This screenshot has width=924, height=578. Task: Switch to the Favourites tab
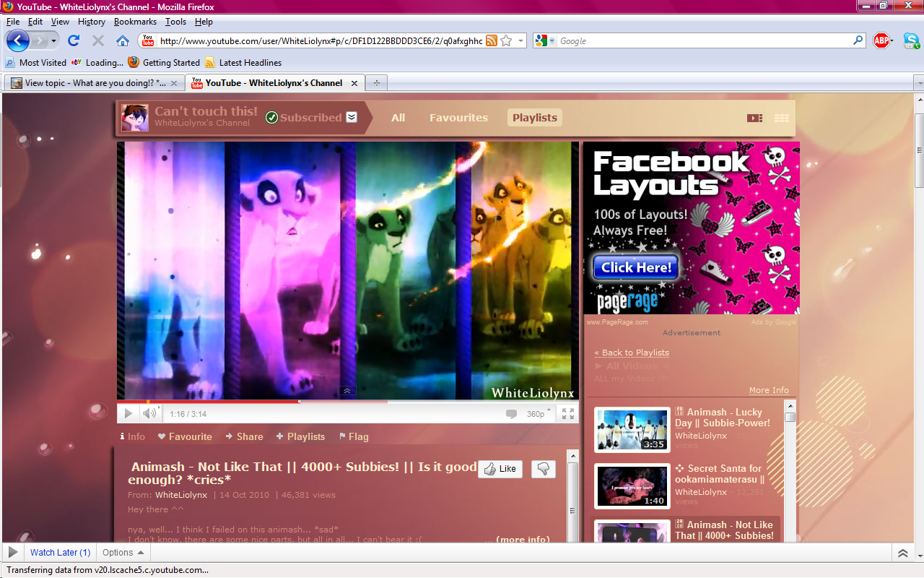pos(458,118)
